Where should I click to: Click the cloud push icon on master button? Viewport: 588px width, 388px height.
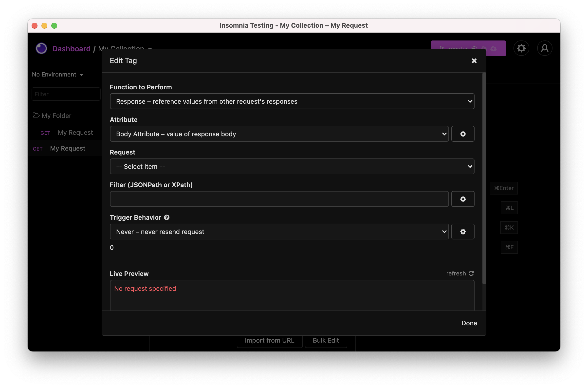[x=494, y=48]
